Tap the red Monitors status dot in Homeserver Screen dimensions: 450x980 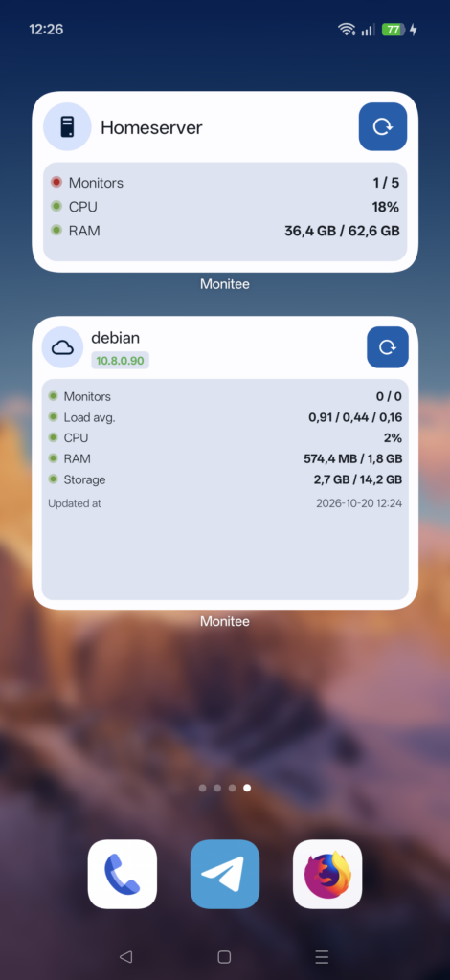coord(56,183)
